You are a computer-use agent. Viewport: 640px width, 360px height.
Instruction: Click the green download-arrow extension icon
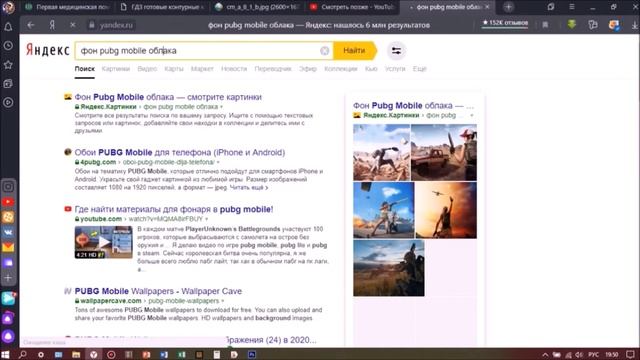pyautogui.click(x=571, y=24)
